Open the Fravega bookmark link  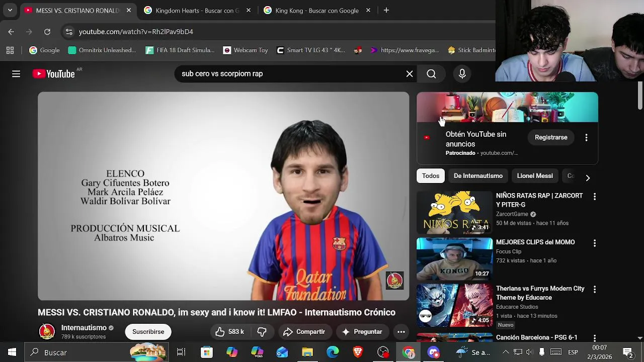(x=405, y=50)
